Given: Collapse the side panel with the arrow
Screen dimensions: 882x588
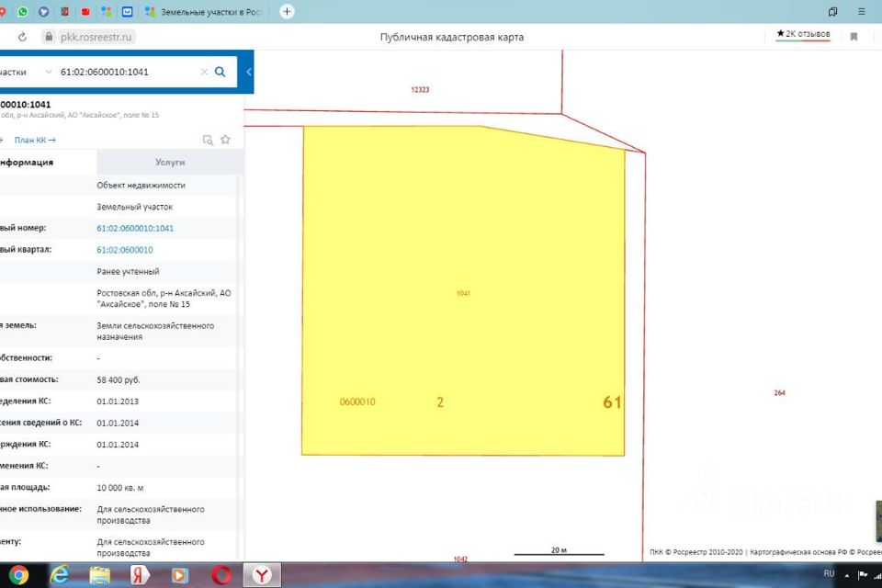Looking at the screenshot, I should pos(249,72).
